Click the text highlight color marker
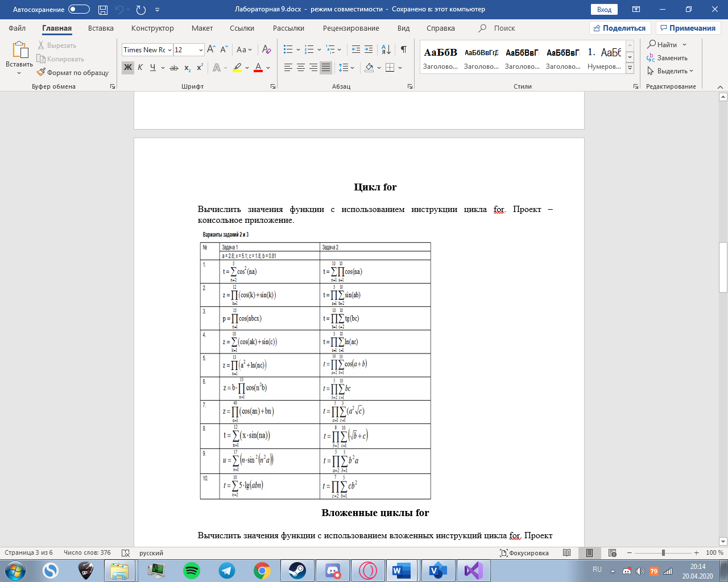Image resolution: width=728 pixels, height=582 pixels. click(x=237, y=68)
